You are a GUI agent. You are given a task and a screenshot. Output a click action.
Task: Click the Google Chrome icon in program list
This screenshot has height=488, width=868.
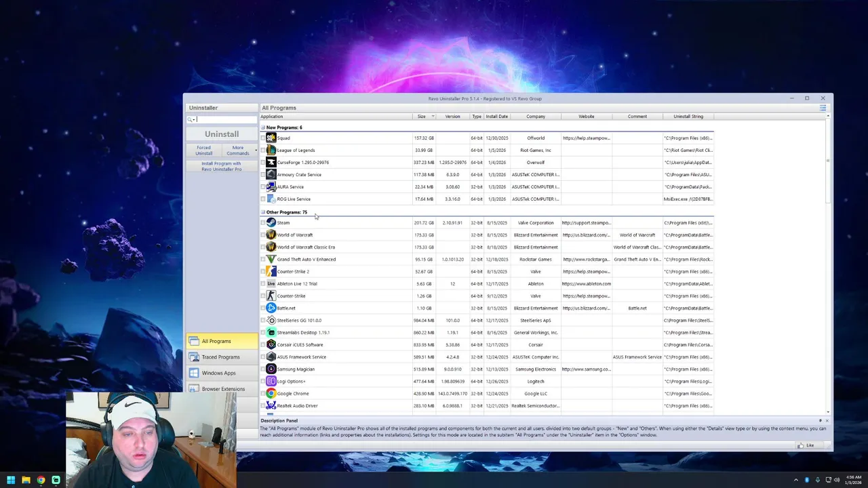(x=271, y=394)
